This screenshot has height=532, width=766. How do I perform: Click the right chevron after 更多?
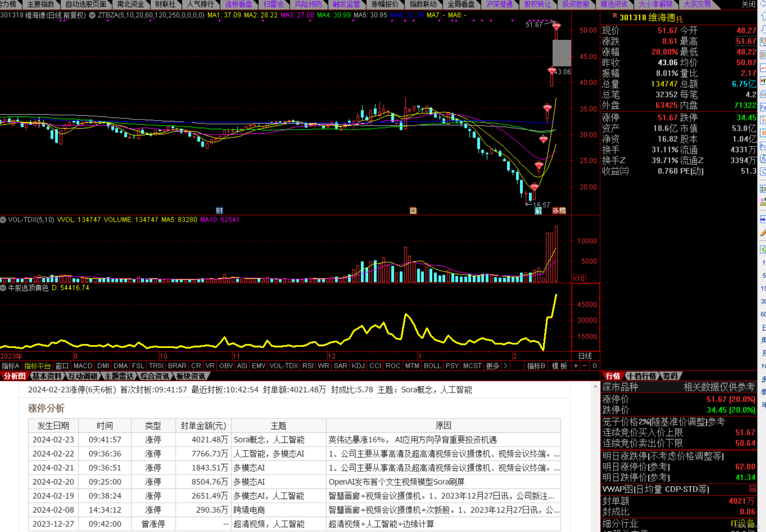click(x=506, y=366)
